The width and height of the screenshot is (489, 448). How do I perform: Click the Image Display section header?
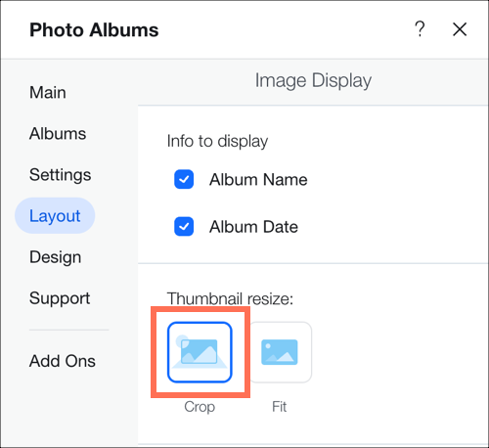313,80
